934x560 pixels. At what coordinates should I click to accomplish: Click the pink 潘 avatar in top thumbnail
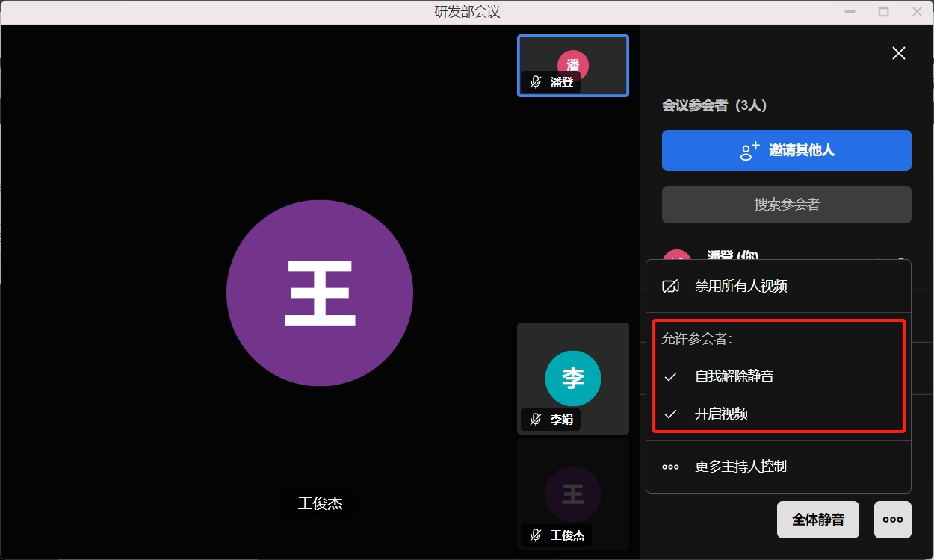coord(572,65)
